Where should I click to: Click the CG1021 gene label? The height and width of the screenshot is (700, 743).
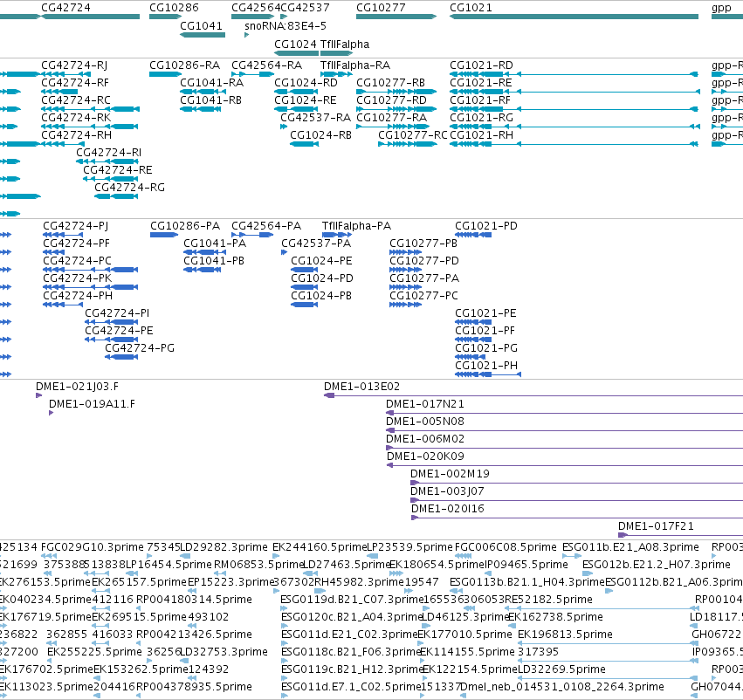click(471, 8)
